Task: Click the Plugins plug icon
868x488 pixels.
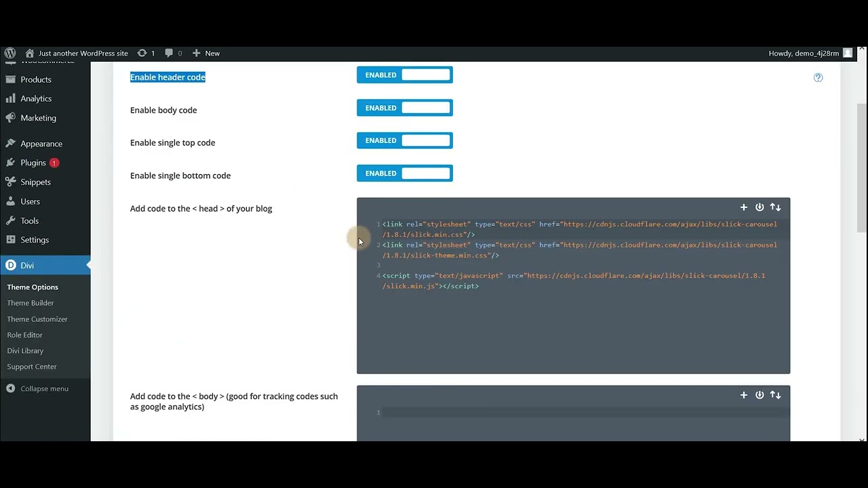Action: (10, 163)
